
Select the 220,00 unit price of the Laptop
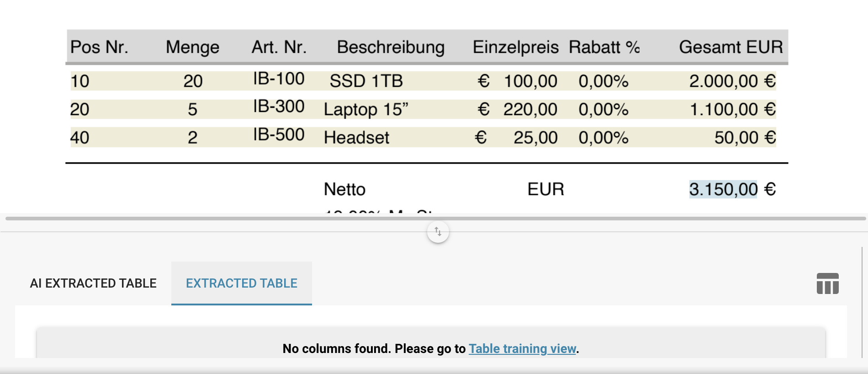click(x=530, y=110)
